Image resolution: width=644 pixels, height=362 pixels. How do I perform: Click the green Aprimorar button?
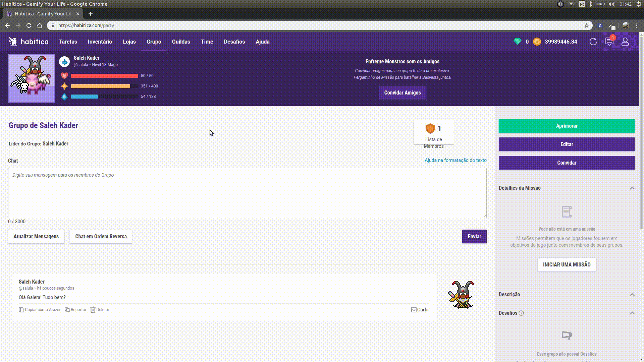[567, 126]
